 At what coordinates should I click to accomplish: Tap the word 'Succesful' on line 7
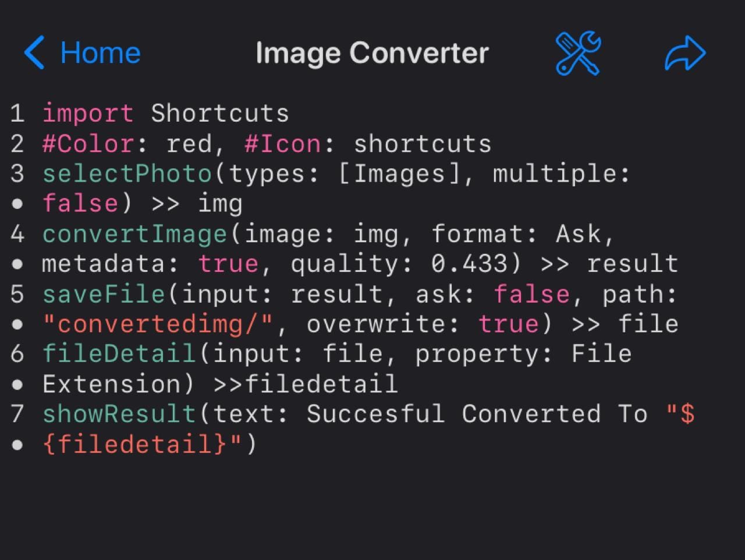[376, 414]
